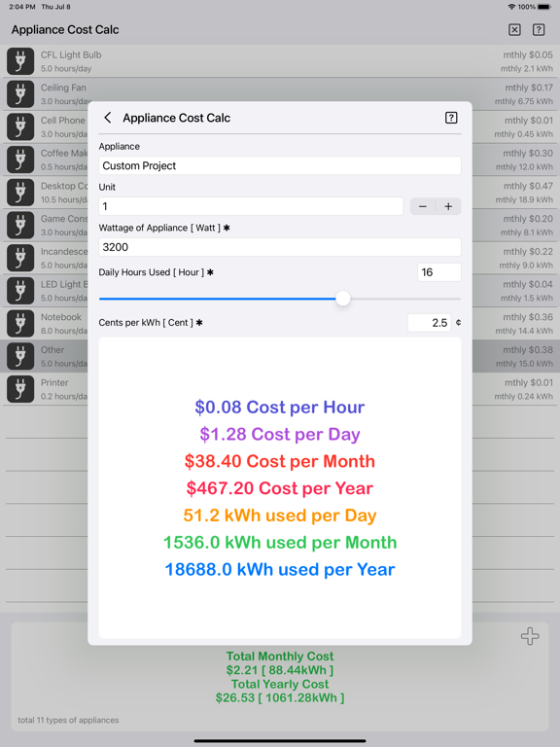Tap the Wi-Fi status icon
This screenshot has height=747, width=560.
(512, 7)
